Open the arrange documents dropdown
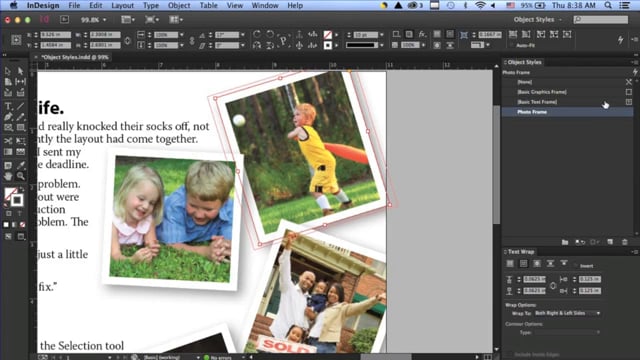 coord(176,20)
